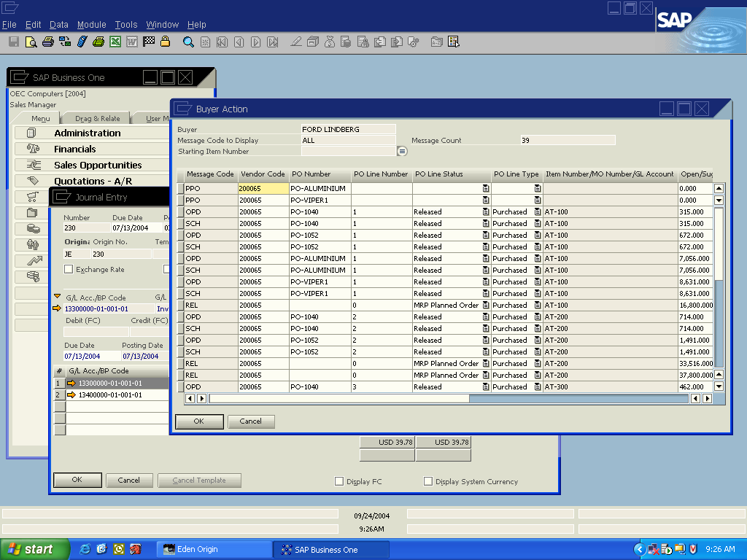Lock the screen with the padlock icon
The height and width of the screenshot is (560, 747).
pyautogui.click(x=166, y=42)
